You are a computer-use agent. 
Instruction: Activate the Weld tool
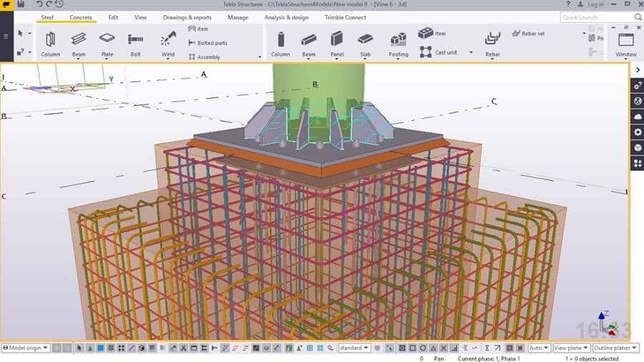[167, 43]
